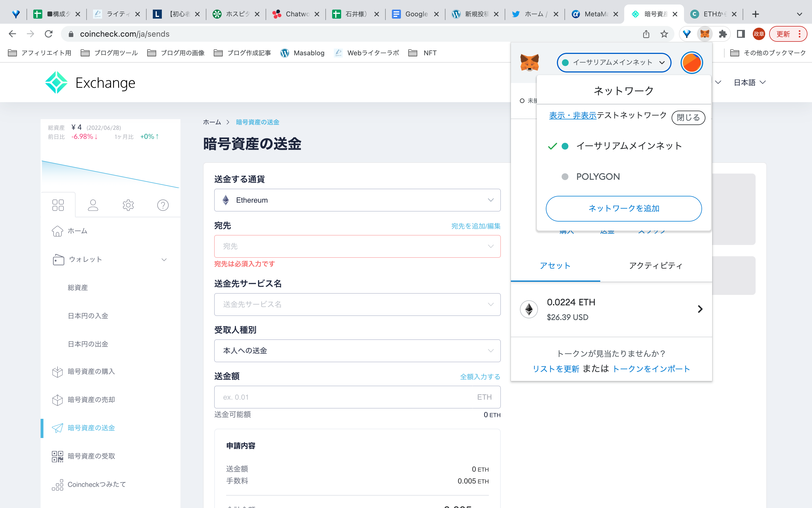Viewport: 812px width, 508px height.
Task: Open the account profile icon in sidebar
Action: pos(93,205)
